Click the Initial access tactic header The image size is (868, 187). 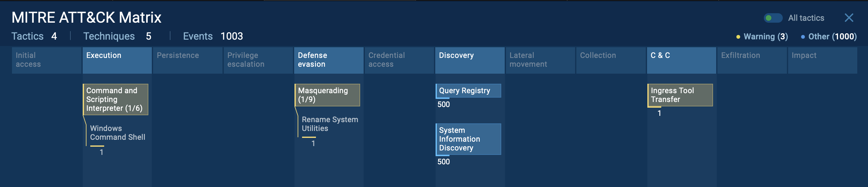click(x=46, y=60)
